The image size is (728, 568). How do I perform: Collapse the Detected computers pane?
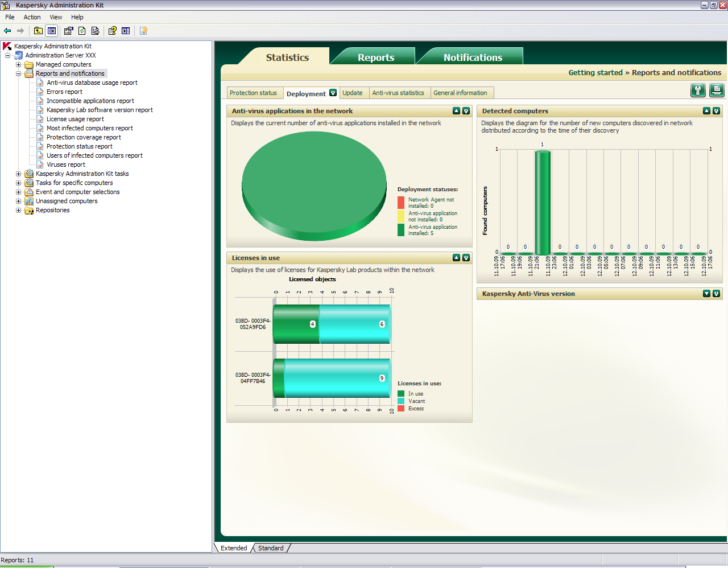coord(706,111)
